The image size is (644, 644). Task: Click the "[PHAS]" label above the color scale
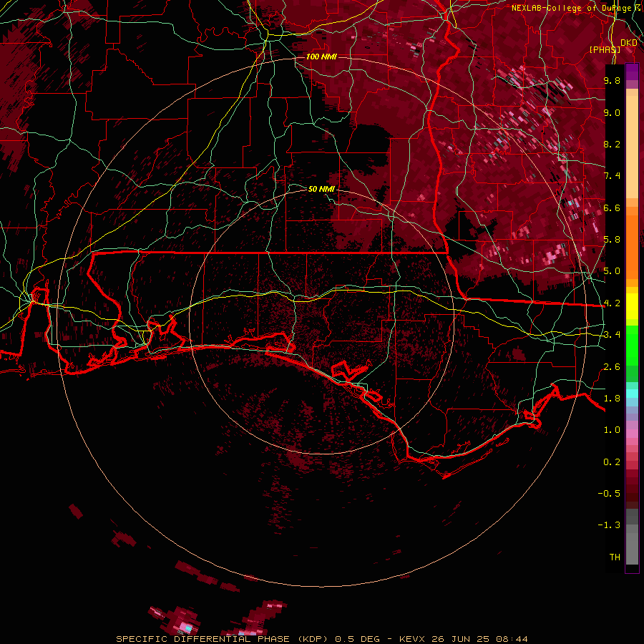605,49
